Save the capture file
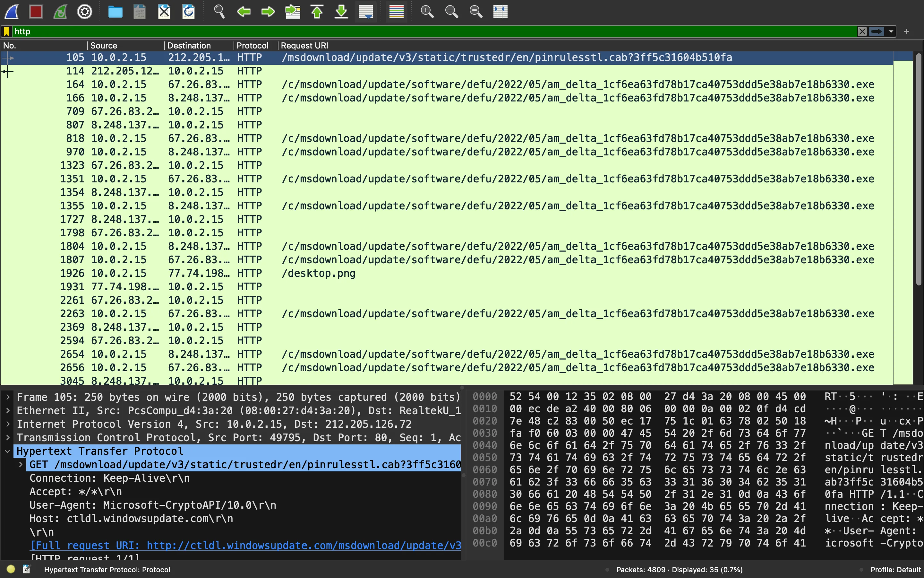The image size is (924, 578). pyautogui.click(x=140, y=12)
